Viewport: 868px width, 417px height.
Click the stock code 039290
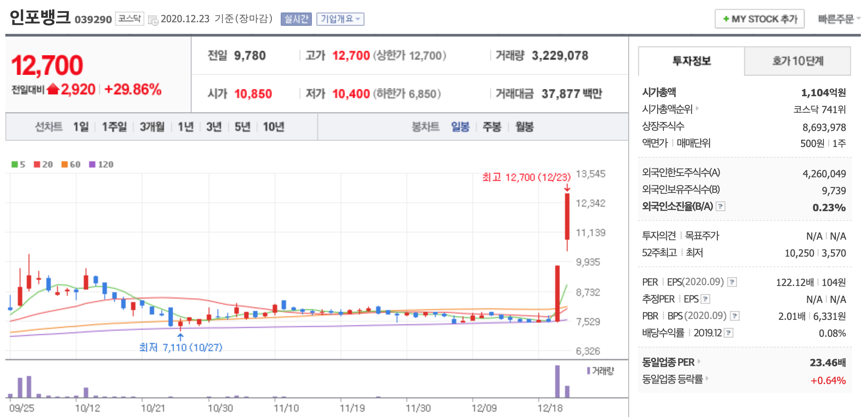click(93, 20)
